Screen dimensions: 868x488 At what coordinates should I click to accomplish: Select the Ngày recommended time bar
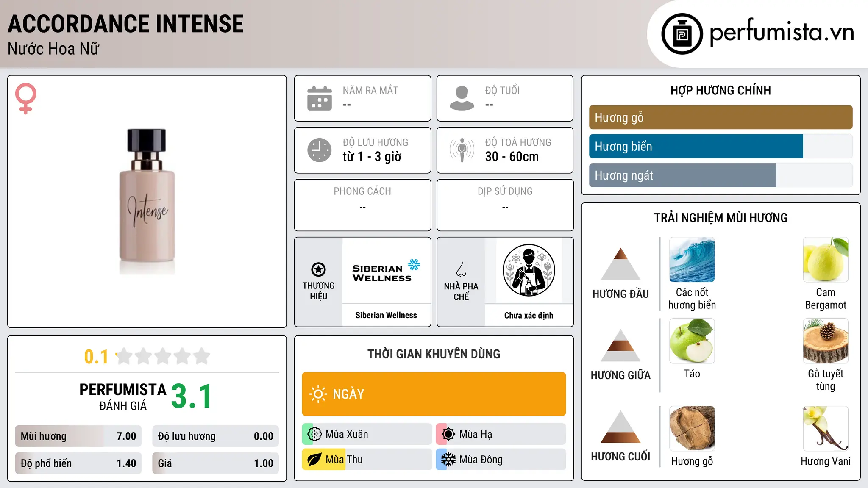[x=434, y=394]
